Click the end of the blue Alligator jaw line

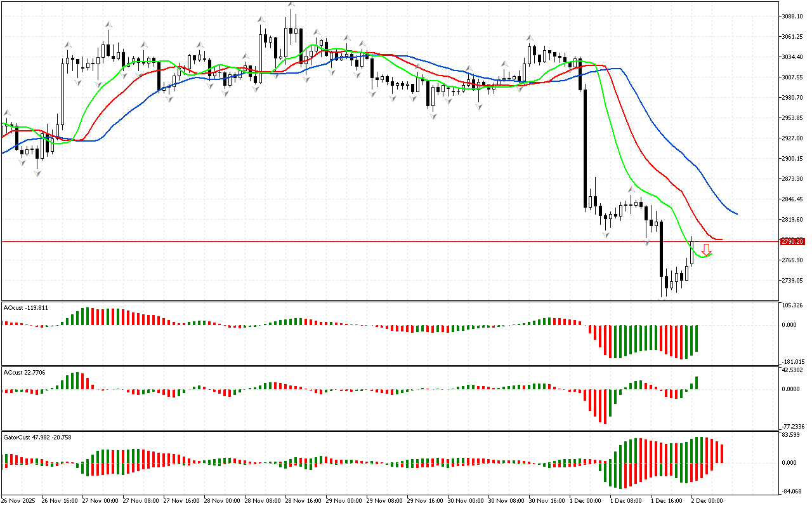[x=736, y=214]
